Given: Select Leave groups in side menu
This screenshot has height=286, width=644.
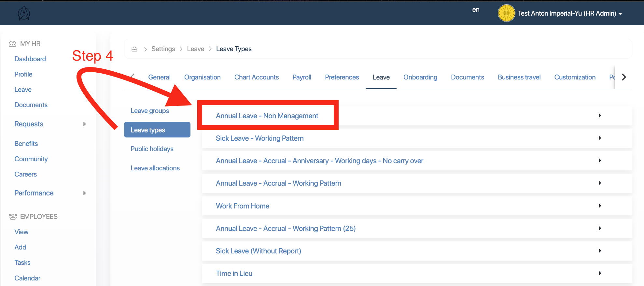Looking at the screenshot, I should point(150,111).
